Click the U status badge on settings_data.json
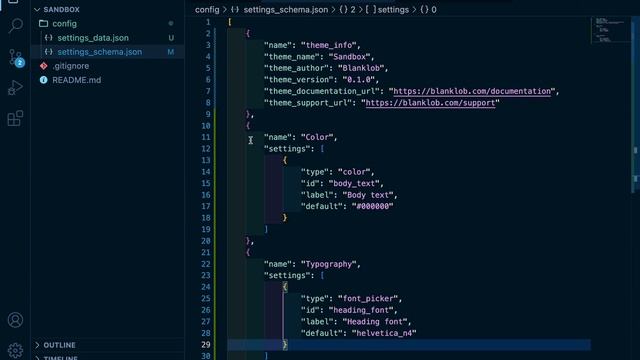Screen dimensions: 640x360 tap(171, 38)
